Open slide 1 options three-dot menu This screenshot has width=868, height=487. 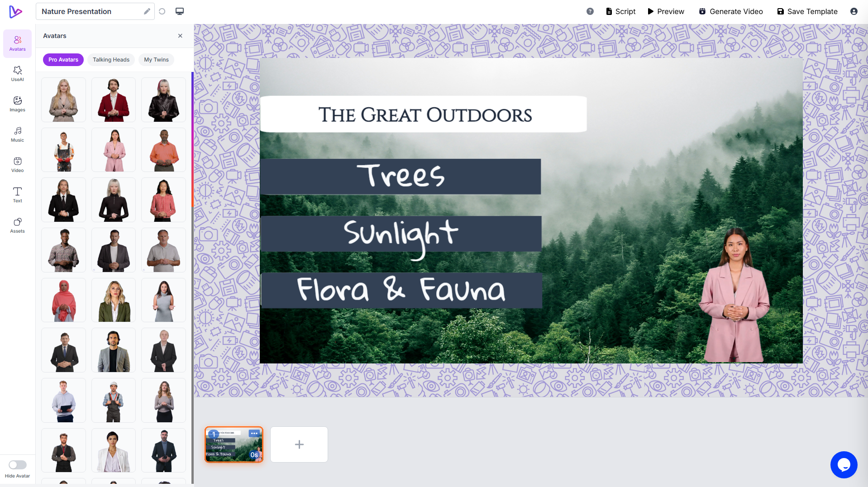254,433
